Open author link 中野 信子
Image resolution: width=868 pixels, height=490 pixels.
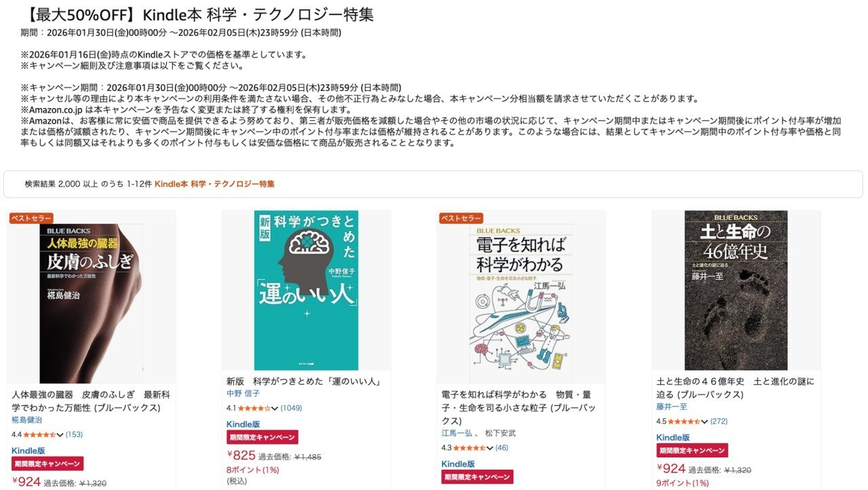click(x=243, y=394)
